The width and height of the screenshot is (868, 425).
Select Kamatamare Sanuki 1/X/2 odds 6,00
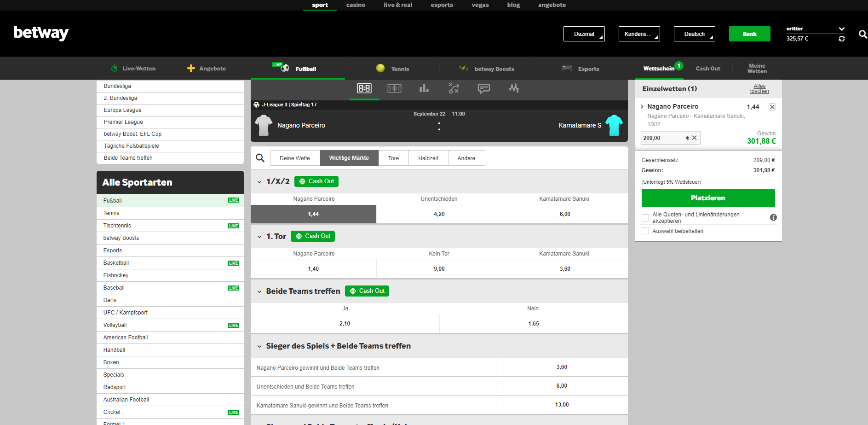click(x=565, y=214)
